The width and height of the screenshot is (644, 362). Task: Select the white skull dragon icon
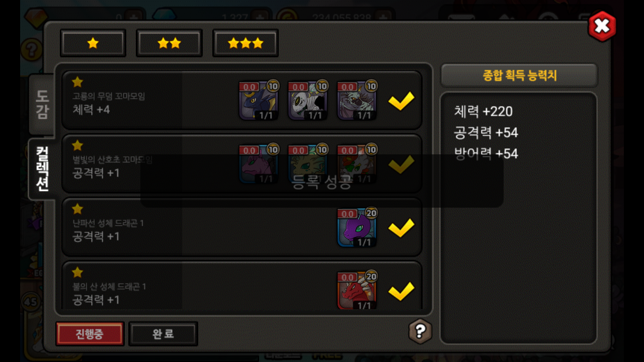point(308,101)
